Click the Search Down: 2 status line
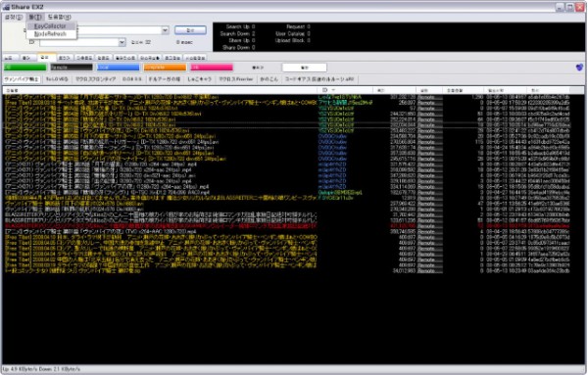This screenshot has width=588, height=375. (237, 33)
